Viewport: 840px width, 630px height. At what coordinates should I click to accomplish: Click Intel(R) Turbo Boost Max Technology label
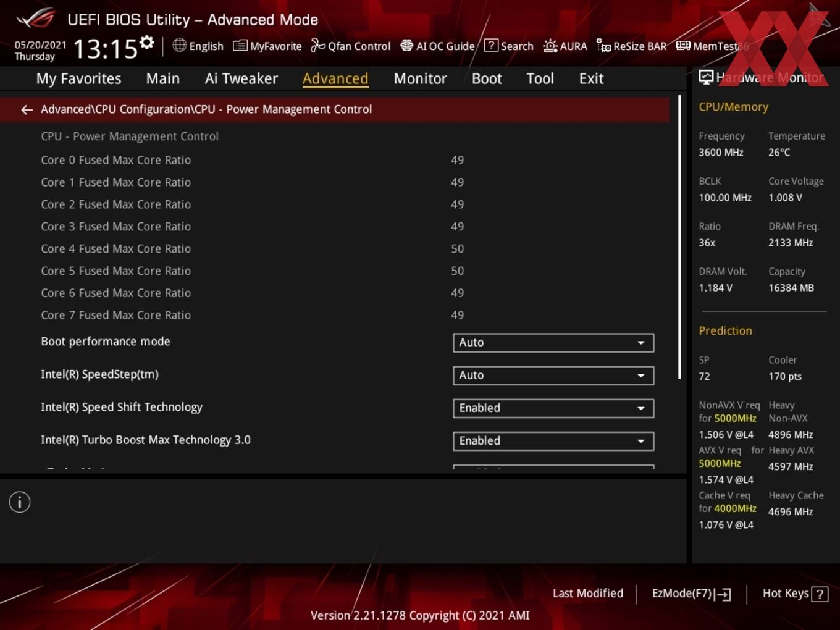click(x=146, y=440)
